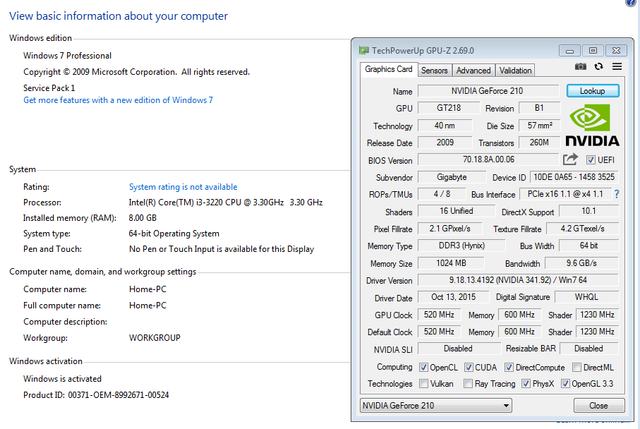Click the Bus Interface field value

[565, 194]
